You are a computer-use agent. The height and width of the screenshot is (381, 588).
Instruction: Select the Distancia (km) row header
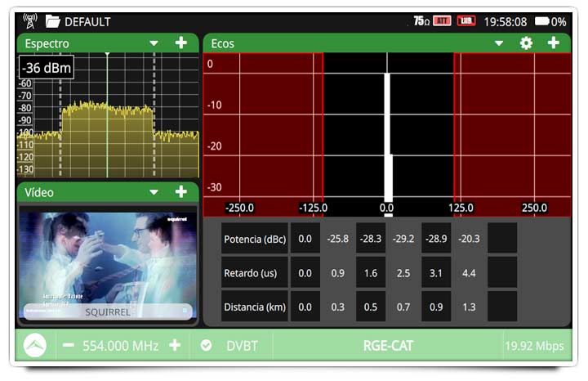click(x=255, y=307)
